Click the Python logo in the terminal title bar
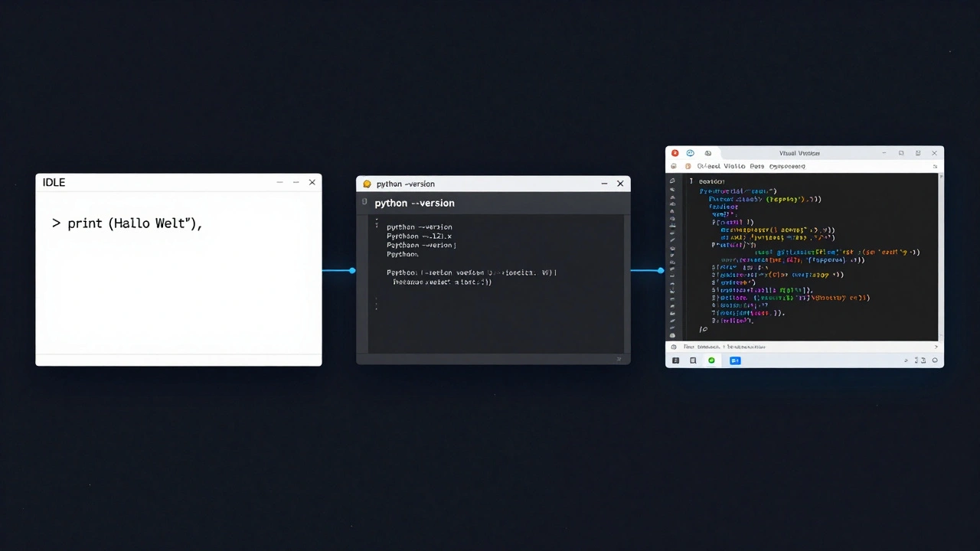 point(366,184)
